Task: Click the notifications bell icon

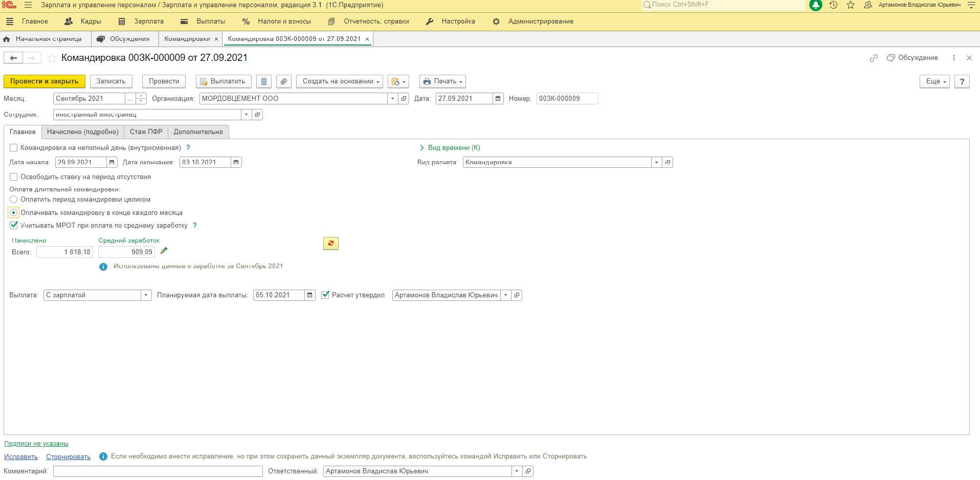Action: (816, 5)
